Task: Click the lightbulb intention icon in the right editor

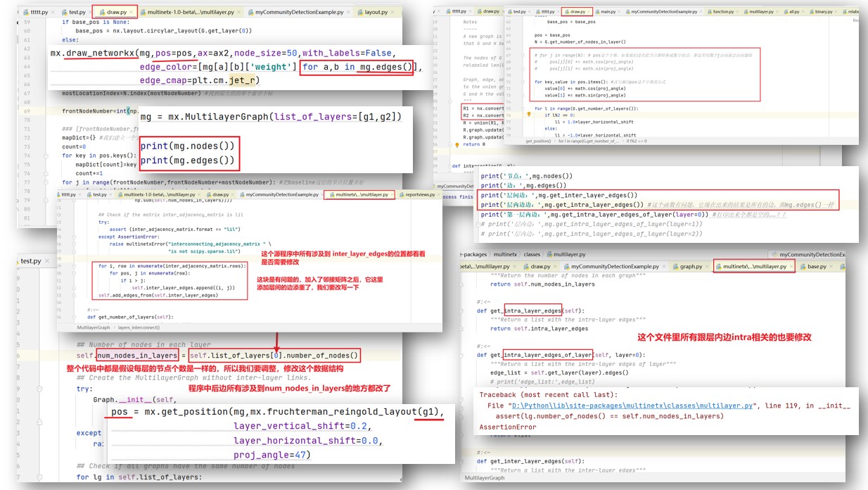Action: coord(457,144)
